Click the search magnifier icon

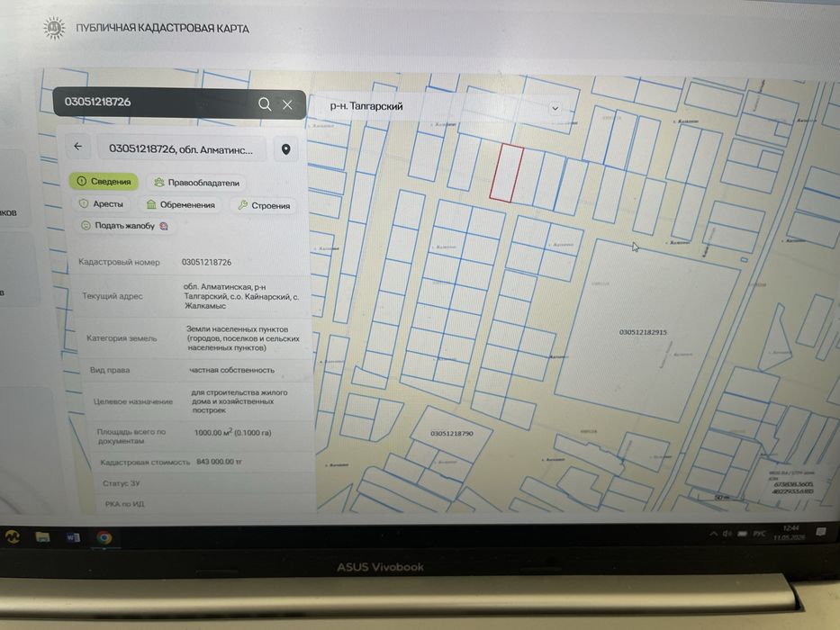(x=264, y=103)
